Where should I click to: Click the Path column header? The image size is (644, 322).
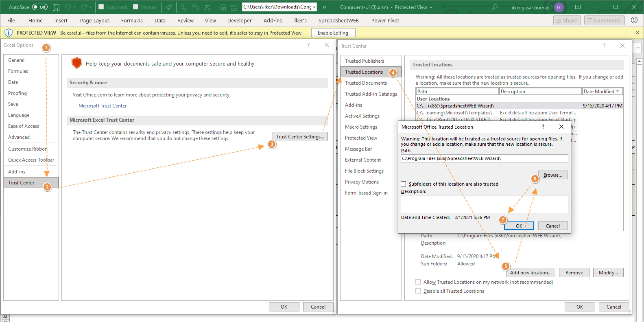[458, 92]
